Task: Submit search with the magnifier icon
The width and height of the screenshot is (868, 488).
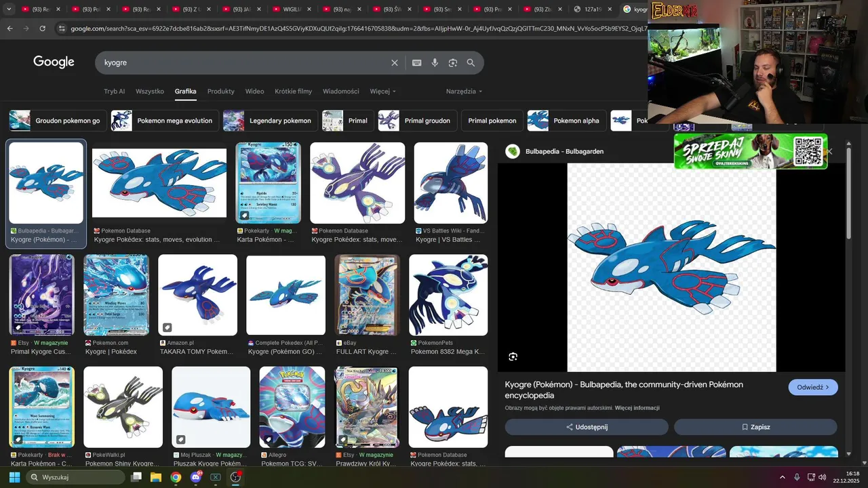Action: click(471, 62)
